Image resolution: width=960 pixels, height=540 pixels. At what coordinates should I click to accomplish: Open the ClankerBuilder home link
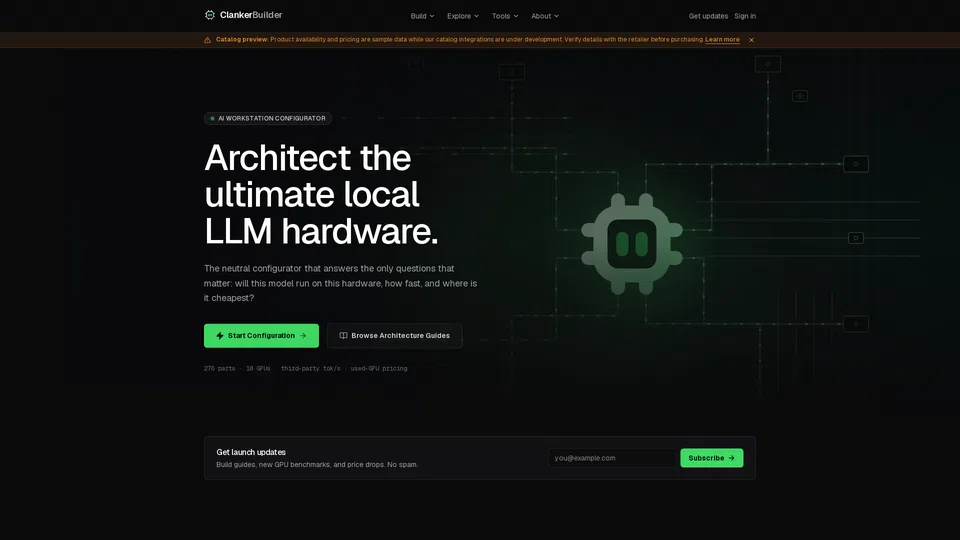(243, 15)
